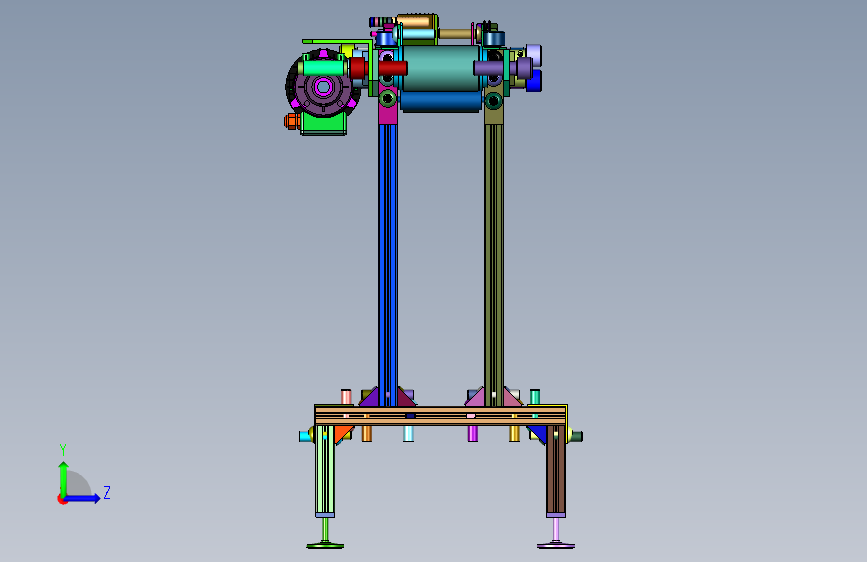The height and width of the screenshot is (562, 867).
Task: Select the purple gear motor housing
Action: click(x=322, y=86)
